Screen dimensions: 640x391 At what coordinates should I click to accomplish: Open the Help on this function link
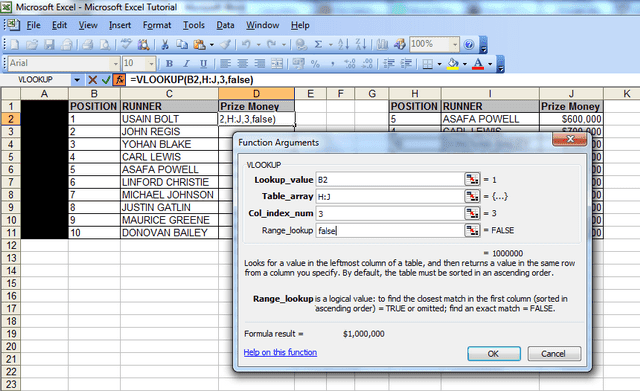[x=280, y=352]
